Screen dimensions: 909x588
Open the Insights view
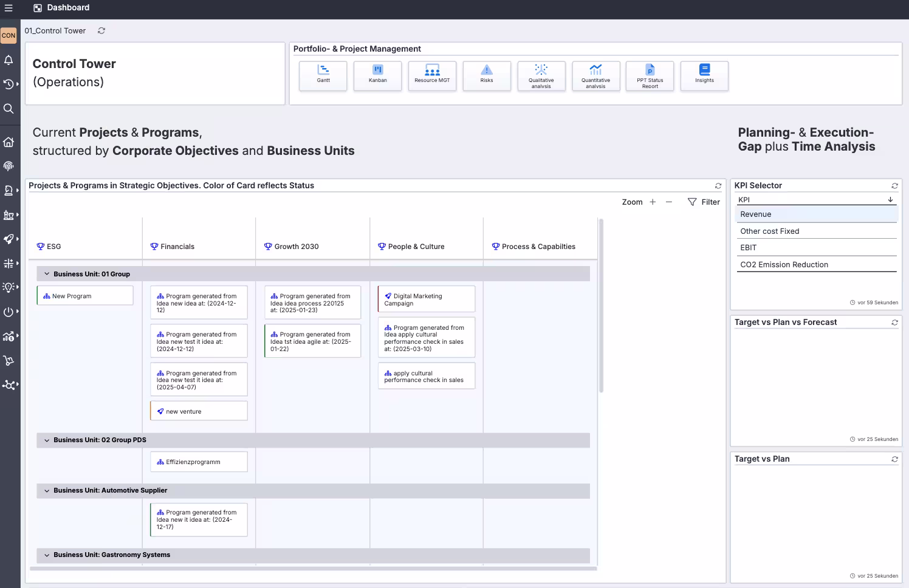tap(704, 75)
